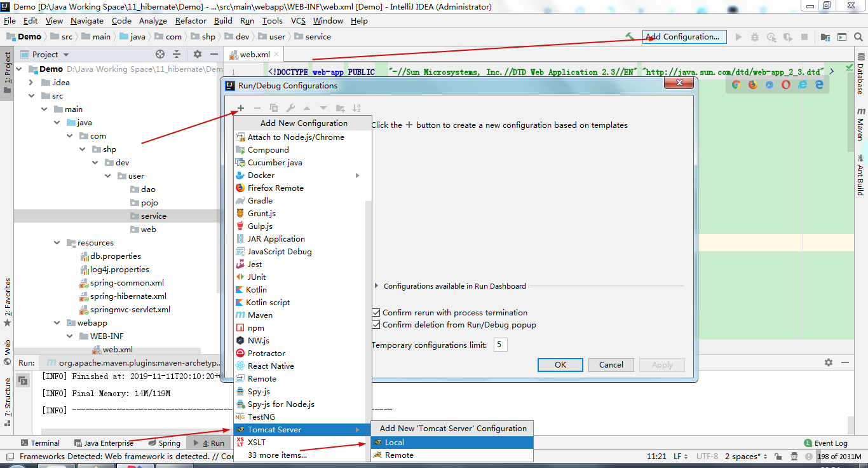Click the locate target icon in the Project panel
Viewport: 868px width, 468px height.
(160, 55)
